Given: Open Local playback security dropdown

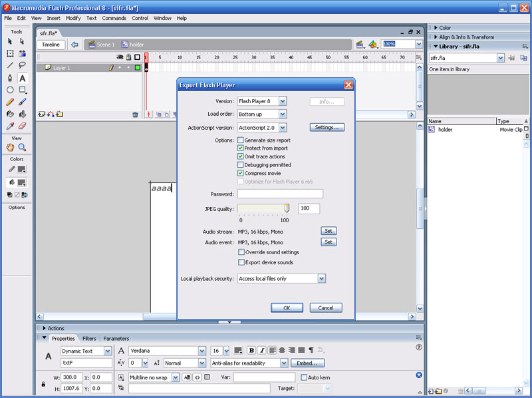Looking at the screenshot, I should (321, 278).
